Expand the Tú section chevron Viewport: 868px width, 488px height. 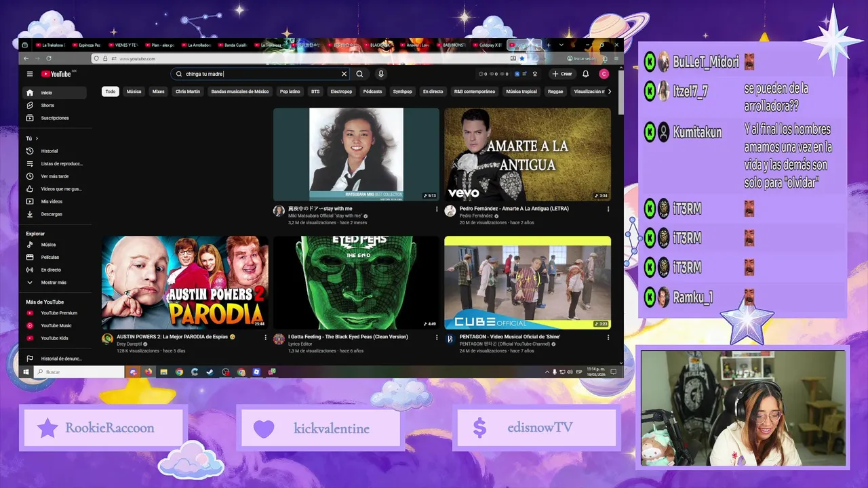click(37, 138)
